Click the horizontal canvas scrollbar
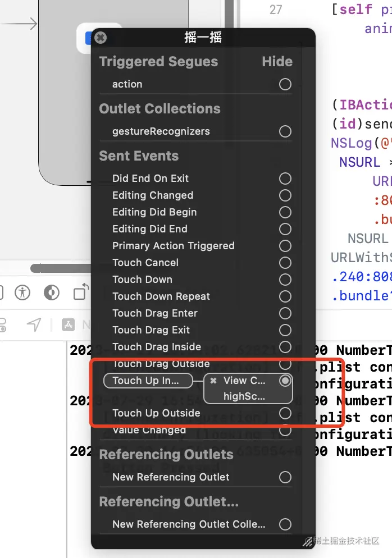This screenshot has width=392, height=558. pyautogui.click(x=61, y=268)
